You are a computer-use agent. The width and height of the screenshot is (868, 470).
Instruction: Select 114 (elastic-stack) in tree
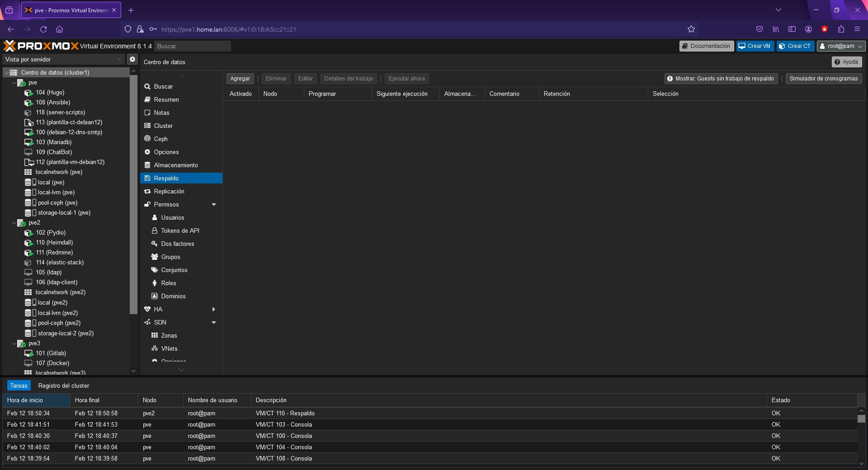pos(67,263)
